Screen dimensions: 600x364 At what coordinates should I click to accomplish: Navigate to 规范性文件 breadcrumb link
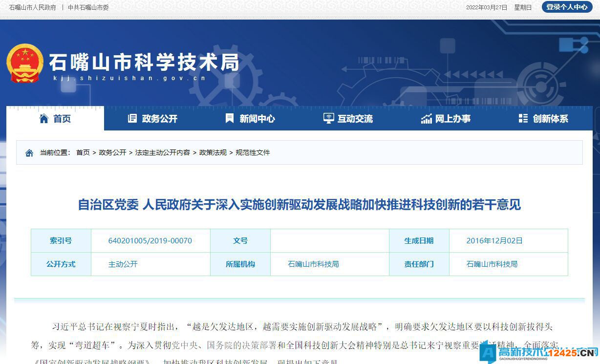(253, 152)
